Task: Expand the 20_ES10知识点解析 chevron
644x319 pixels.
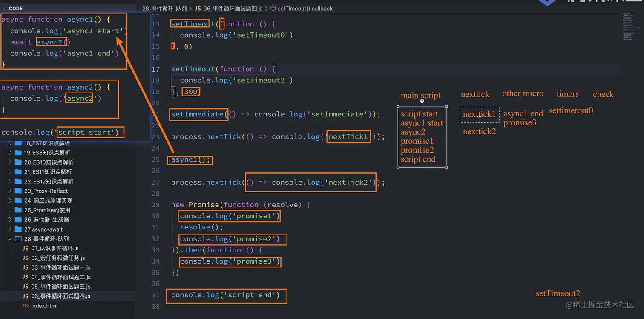Action: point(11,162)
